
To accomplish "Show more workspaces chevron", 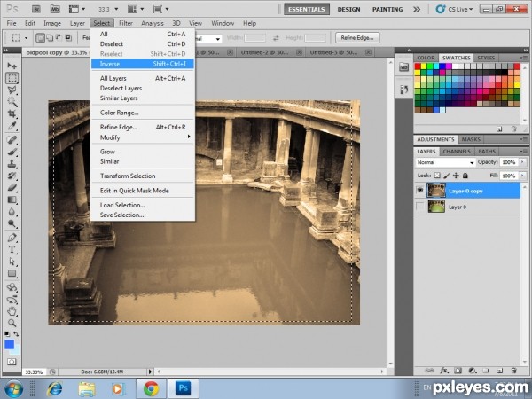I will [x=417, y=9].
